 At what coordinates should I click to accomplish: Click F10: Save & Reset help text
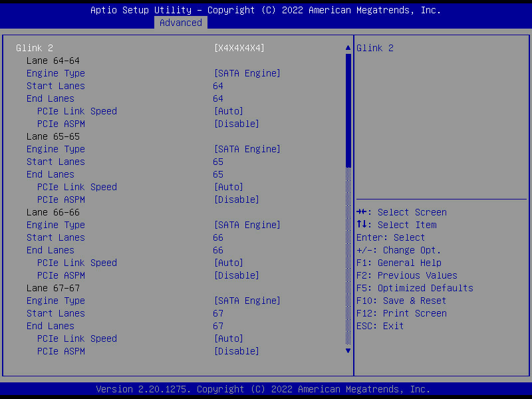[x=402, y=301]
